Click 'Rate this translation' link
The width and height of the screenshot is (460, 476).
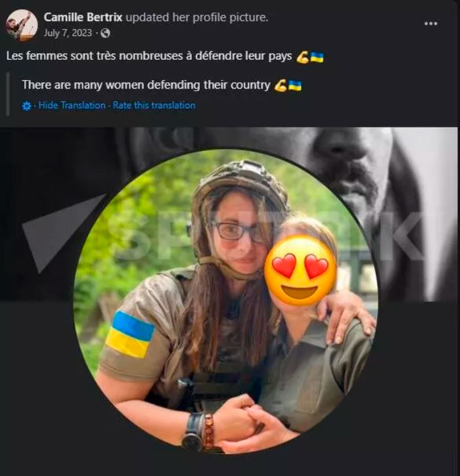(154, 105)
